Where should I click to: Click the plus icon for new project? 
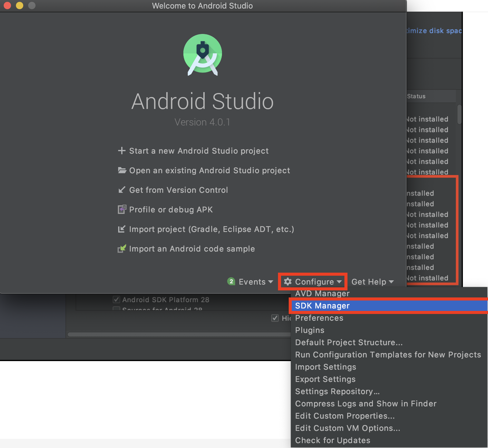(x=122, y=151)
